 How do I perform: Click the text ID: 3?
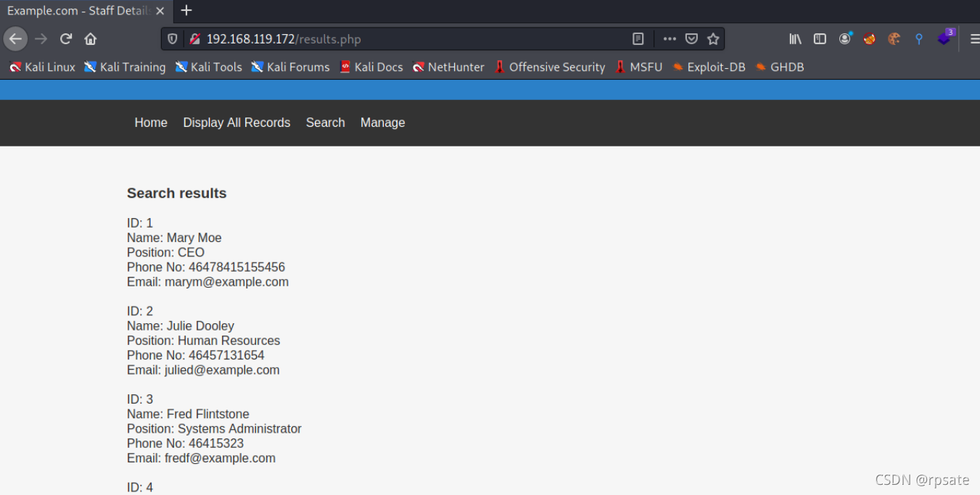140,399
